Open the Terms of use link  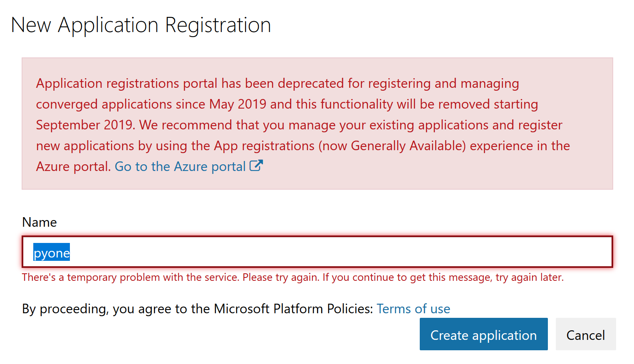pyautogui.click(x=413, y=309)
